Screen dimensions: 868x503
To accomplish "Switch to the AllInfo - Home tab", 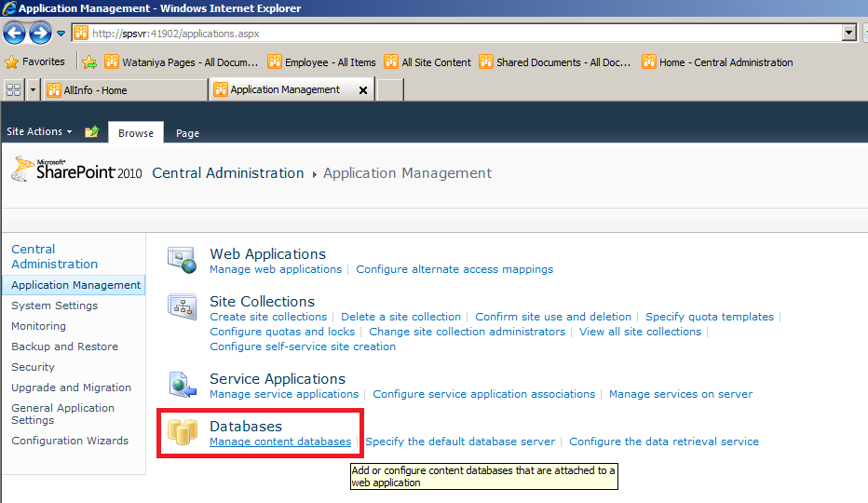I will [125, 89].
